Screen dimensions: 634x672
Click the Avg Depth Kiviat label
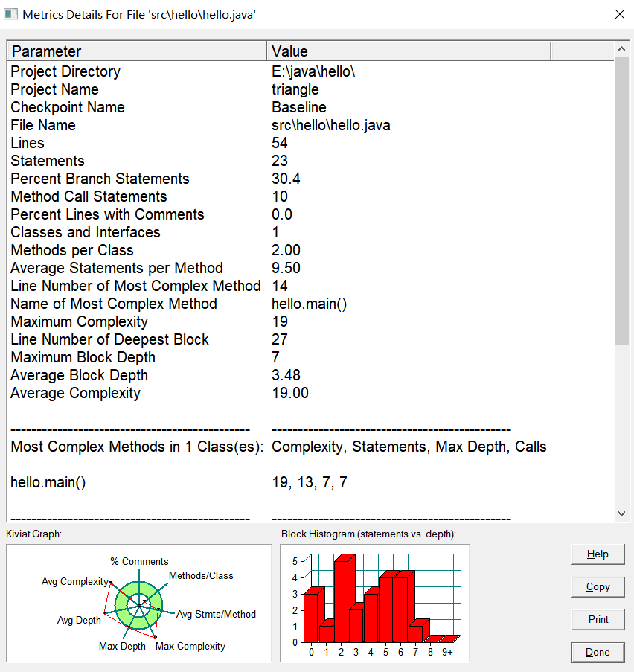79,620
